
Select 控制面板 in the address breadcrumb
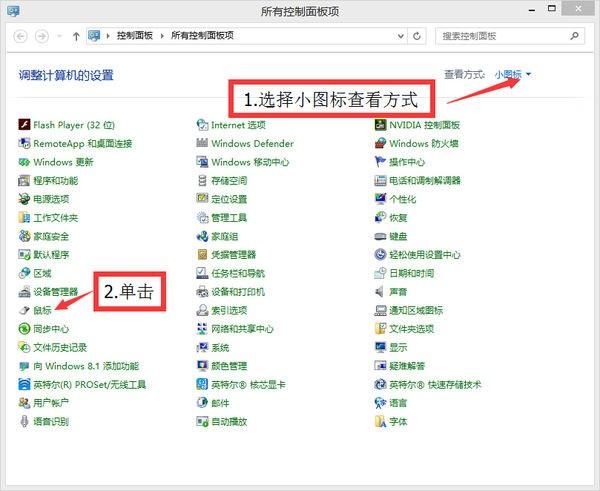135,36
